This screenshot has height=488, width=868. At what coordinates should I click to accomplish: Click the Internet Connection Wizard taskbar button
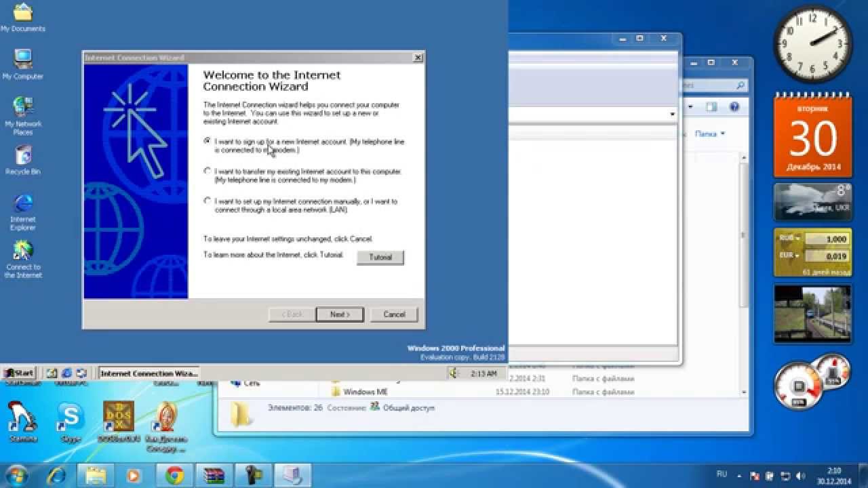point(149,373)
